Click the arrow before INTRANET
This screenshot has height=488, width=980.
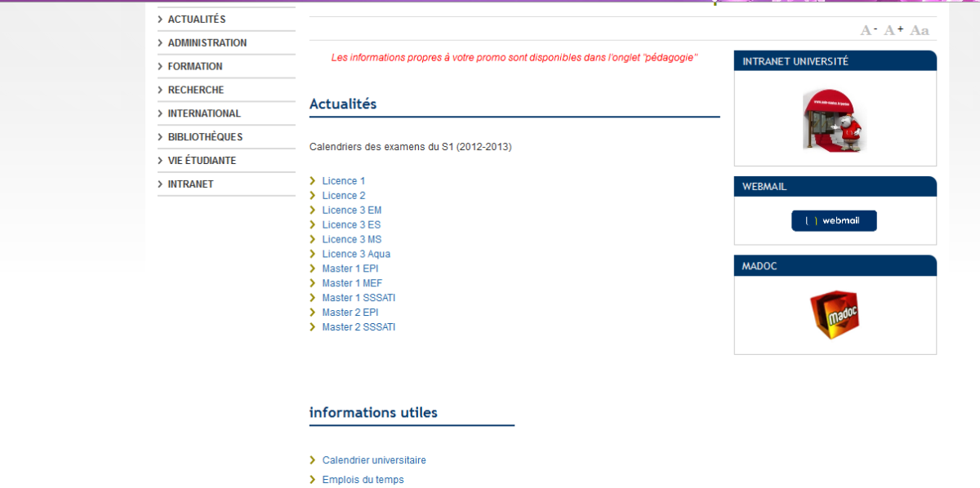160,185
